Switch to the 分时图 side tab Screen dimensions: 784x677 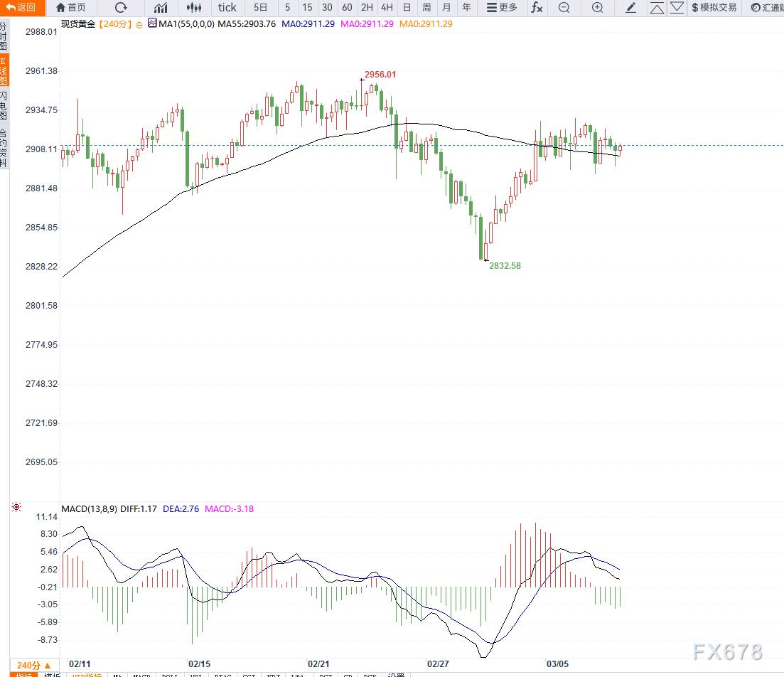tap(4, 36)
